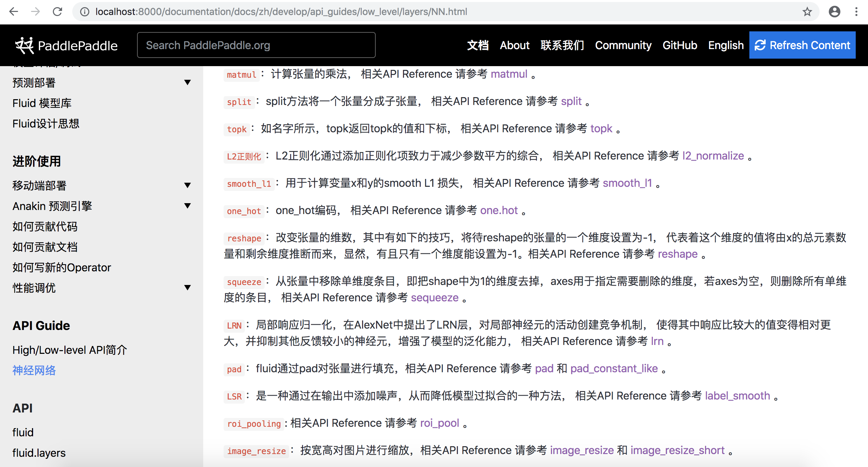The image size is (868, 467).
Task: Focus the Search PaddlePaddle.org field
Action: pyautogui.click(x=256, y=45)
